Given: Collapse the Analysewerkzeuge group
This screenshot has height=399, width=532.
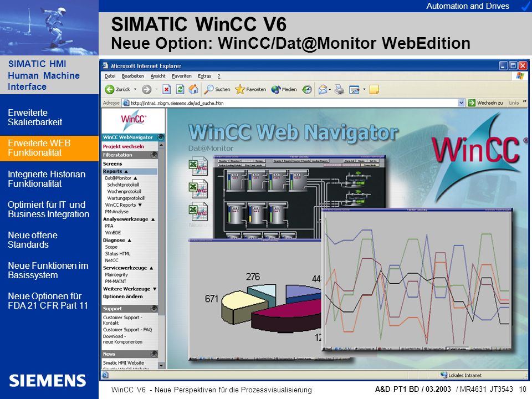Looking at the screenshot, I should point(153,219).
